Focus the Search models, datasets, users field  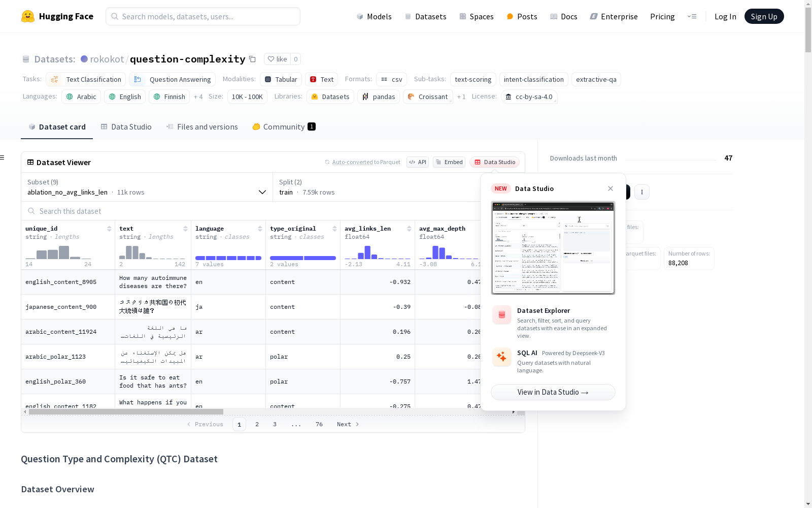[x=203, y=16]
